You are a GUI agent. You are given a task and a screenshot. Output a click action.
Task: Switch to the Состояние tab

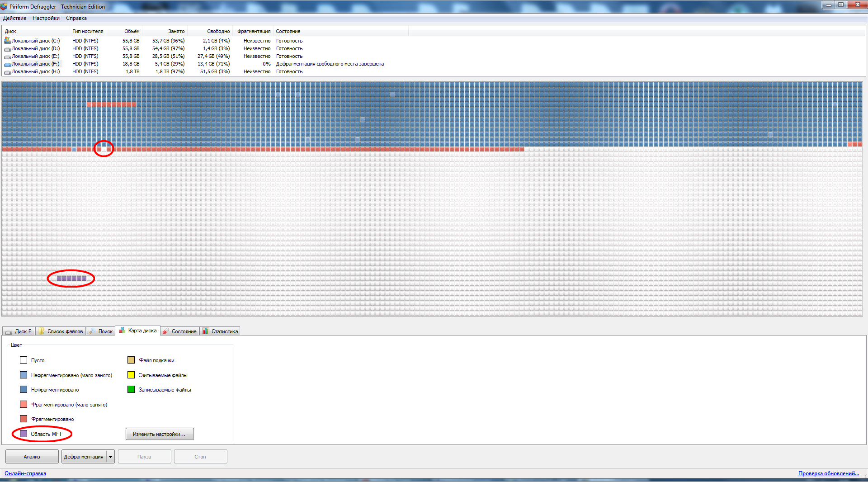tap(179, 331)
